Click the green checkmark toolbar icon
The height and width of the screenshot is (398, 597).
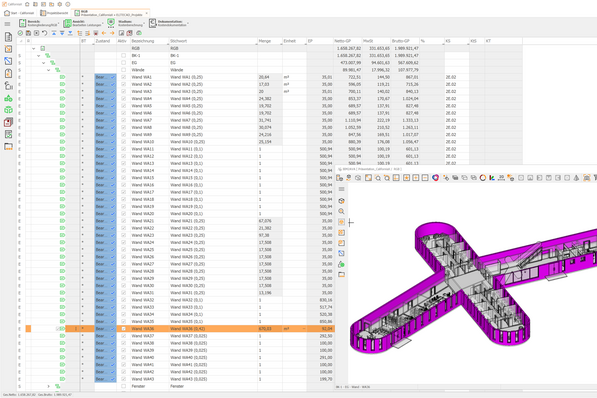coord(20,33)
